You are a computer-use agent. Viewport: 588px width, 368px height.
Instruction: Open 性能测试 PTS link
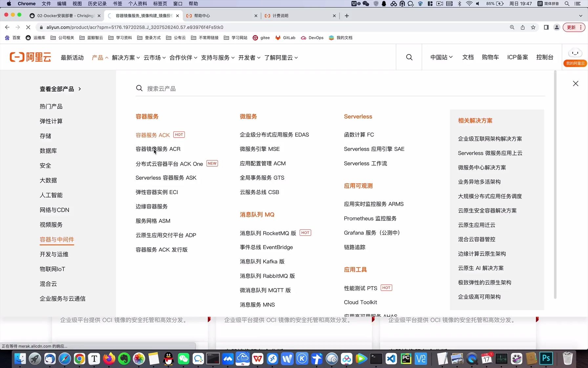coord(361,288)
